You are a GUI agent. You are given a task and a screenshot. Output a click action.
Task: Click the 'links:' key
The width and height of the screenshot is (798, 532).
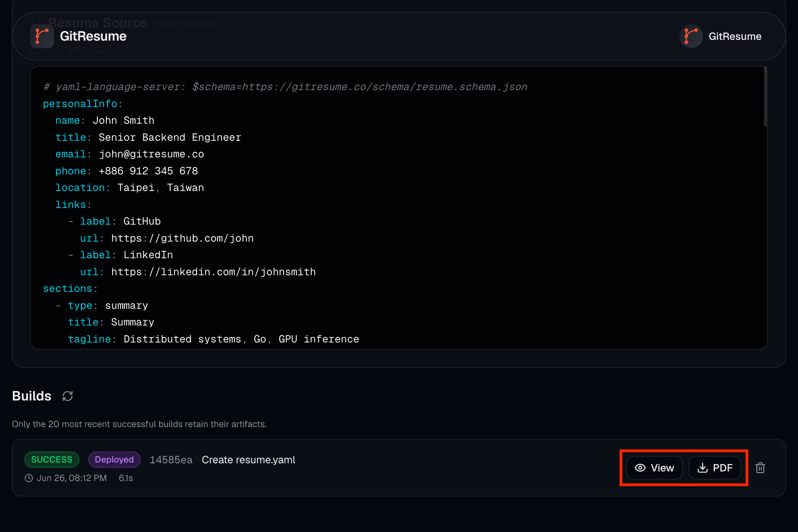[x=74, y=205]
